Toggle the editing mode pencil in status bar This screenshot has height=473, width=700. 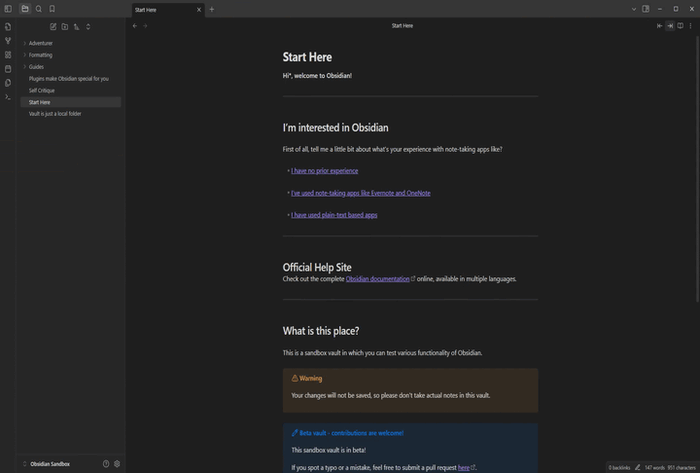[x=638, y=468]
